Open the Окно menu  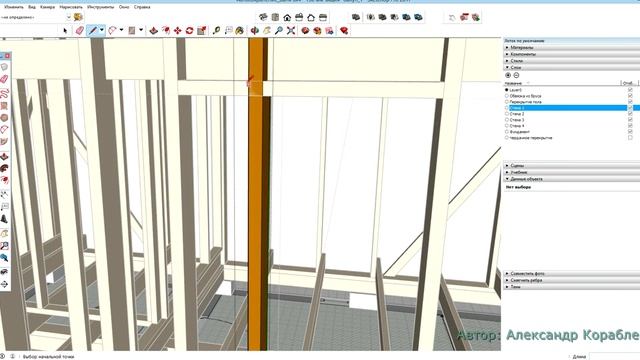click(124, 7)
